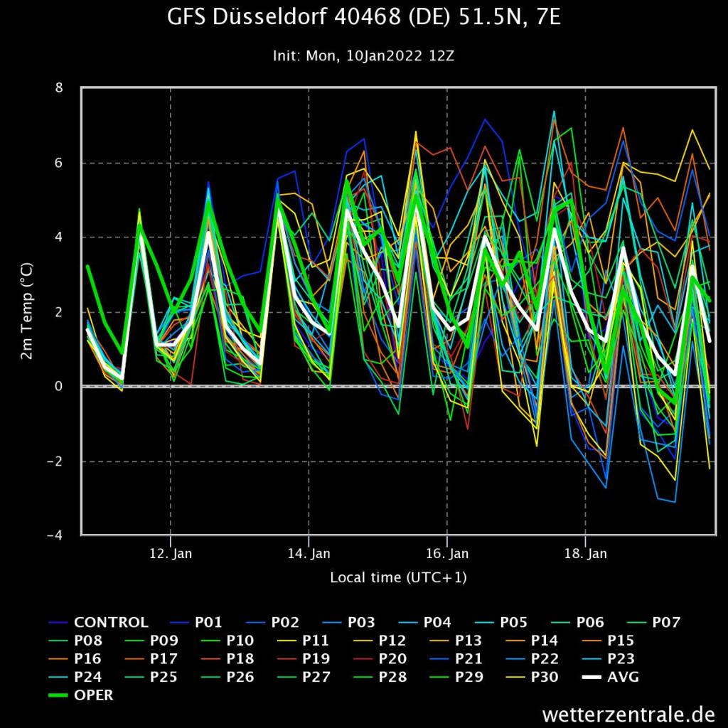
Task: Hide the P07 ensemble member in legend
Action: (x=666, y=623)
